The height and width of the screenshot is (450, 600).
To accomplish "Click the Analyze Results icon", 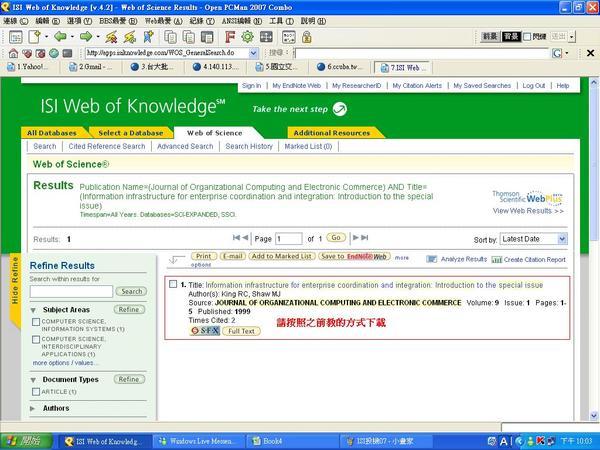I will tap(431, 259).
